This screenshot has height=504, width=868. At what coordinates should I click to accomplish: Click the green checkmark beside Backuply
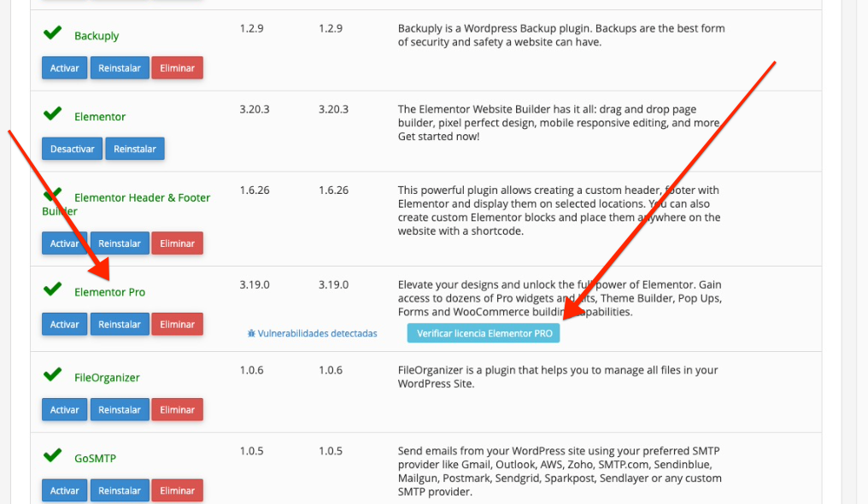[53, 33]
